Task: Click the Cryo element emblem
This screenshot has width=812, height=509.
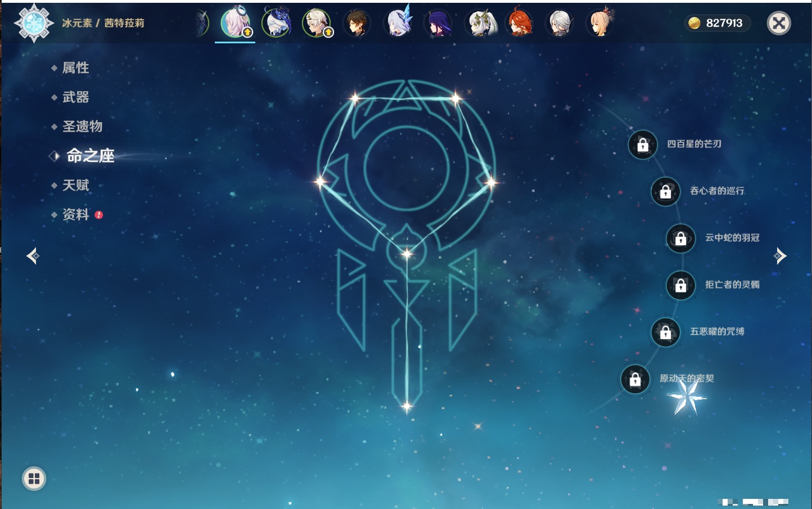Action: pyautogui.click(x=34, y=23)
